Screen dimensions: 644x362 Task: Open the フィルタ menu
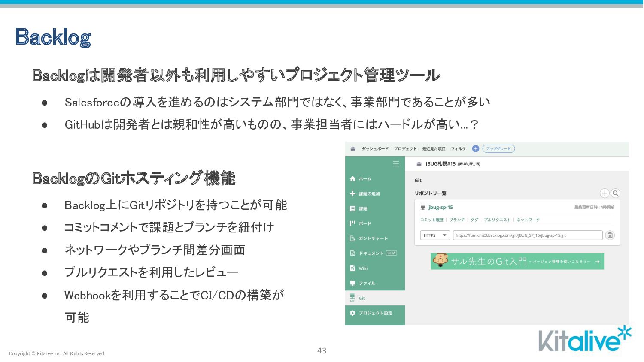coord(458,149)
